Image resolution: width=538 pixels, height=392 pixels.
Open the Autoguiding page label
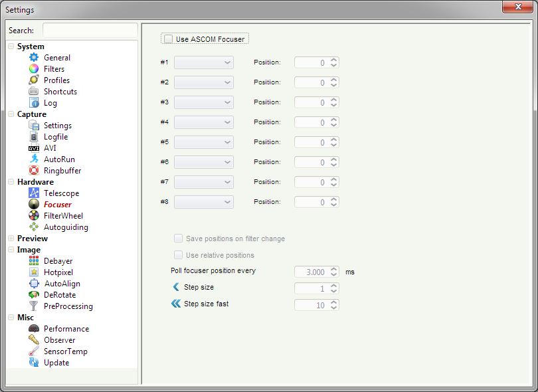[x=66, y=227]
